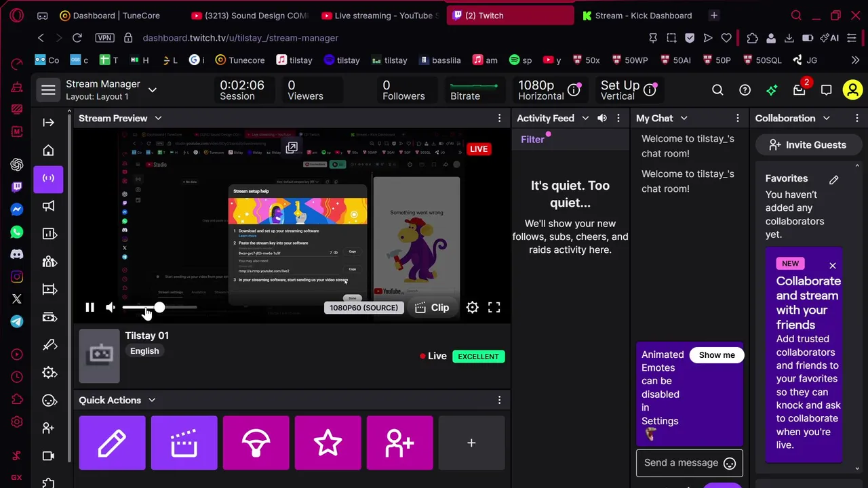Open the Activity Feed Filter
Viewport: 868px width, 488px height.
533,140
